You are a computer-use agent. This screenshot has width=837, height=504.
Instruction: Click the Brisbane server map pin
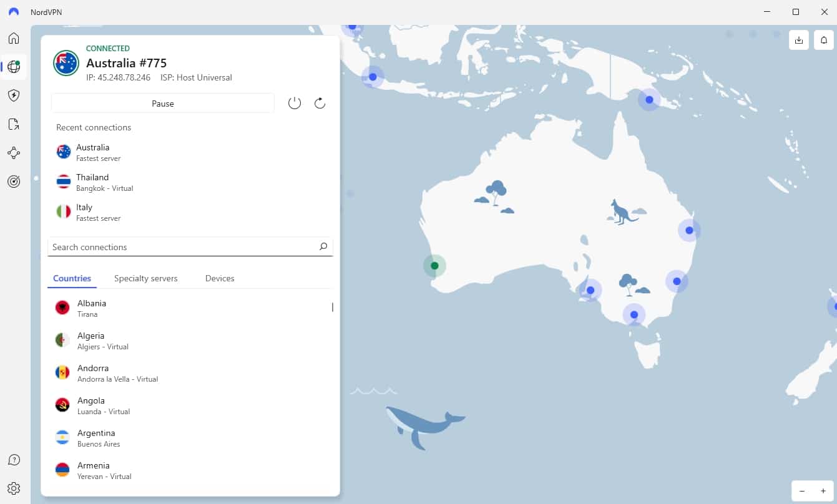coord(689,230)
